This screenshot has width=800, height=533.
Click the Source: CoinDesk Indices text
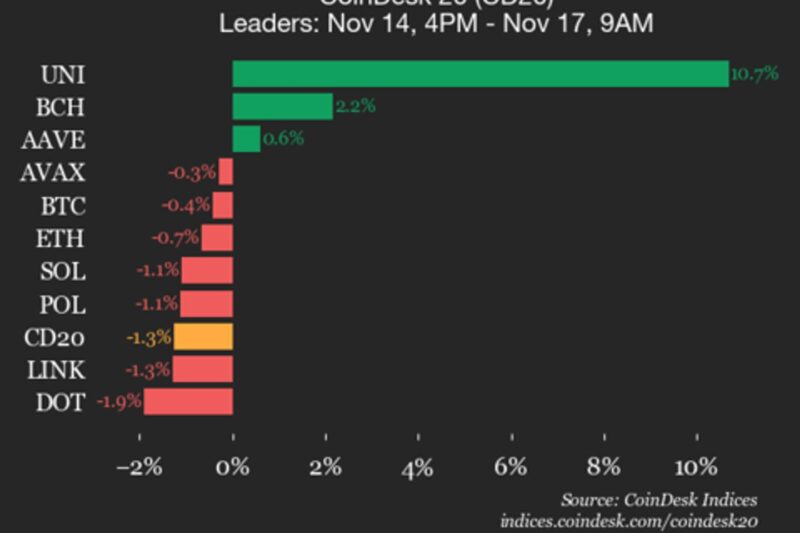tap(658, 500)
